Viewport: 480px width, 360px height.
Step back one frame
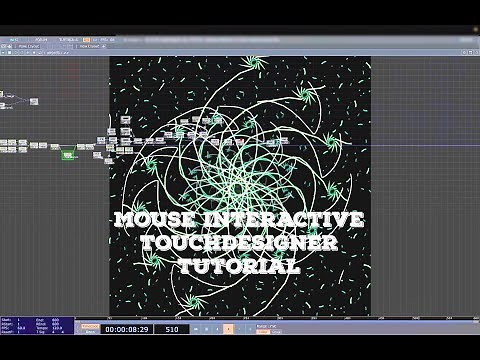pos(239,329)
